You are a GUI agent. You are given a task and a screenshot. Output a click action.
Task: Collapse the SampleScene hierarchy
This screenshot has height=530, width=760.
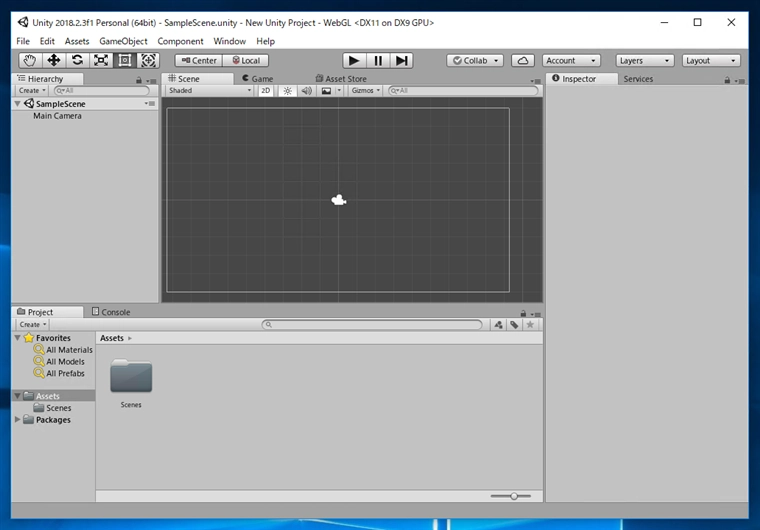[x=18, y=104]
